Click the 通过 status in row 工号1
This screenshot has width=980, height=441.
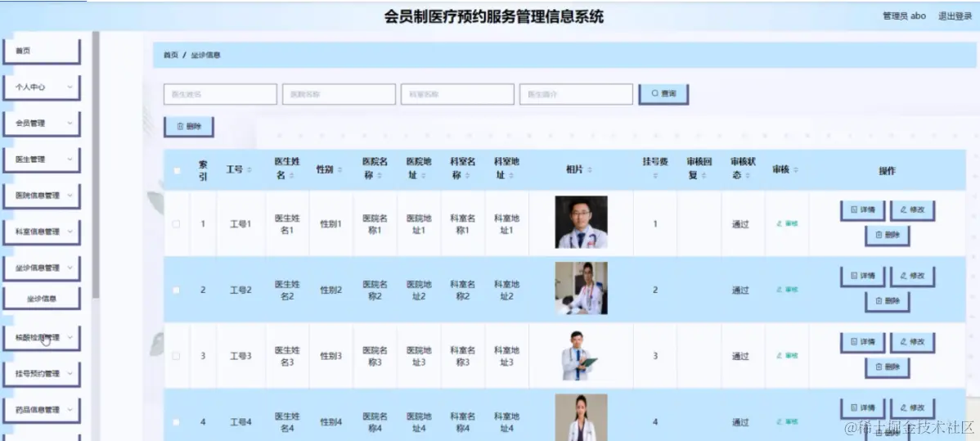coord(740,224)
